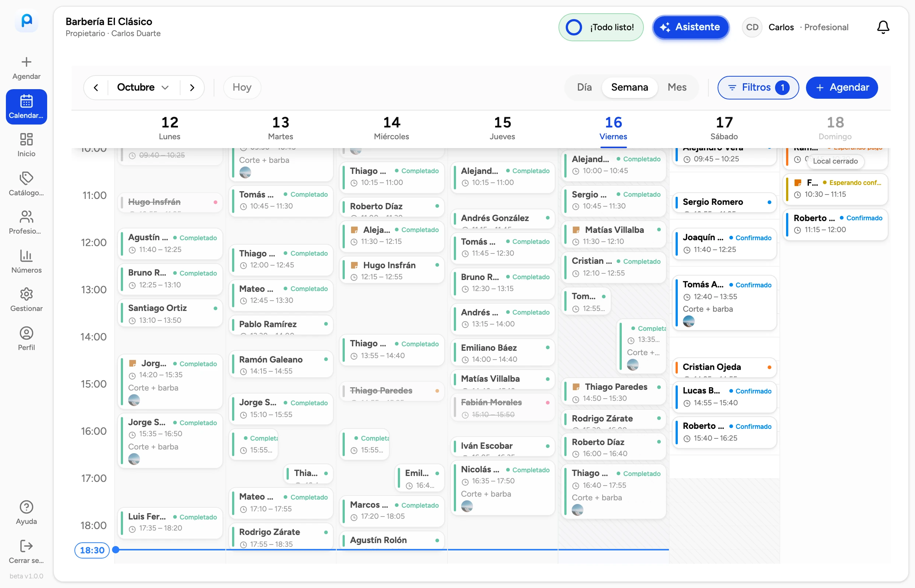The image size is (915, 588).
Task: Open the Catálogo tag icon
Action: (26, 178)
